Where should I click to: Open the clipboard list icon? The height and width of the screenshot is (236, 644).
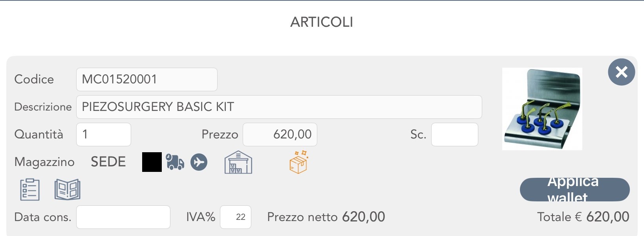(x=30, y=189)
